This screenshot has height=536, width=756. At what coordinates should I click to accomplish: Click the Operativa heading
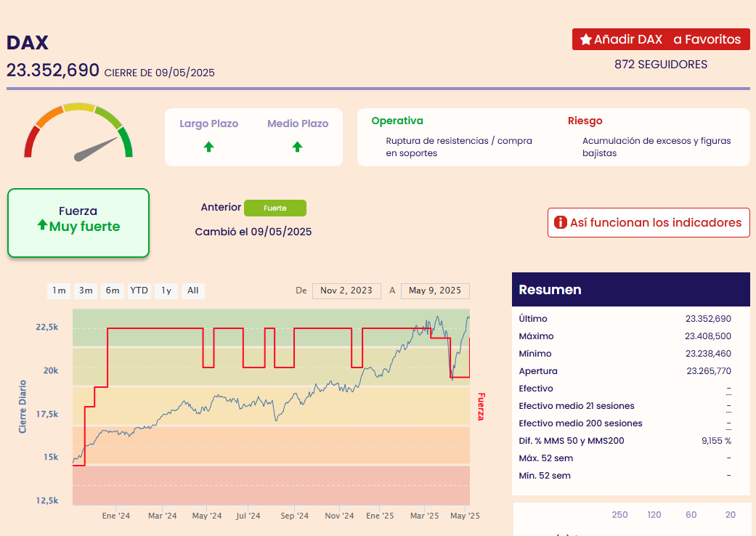click(397, 121)
